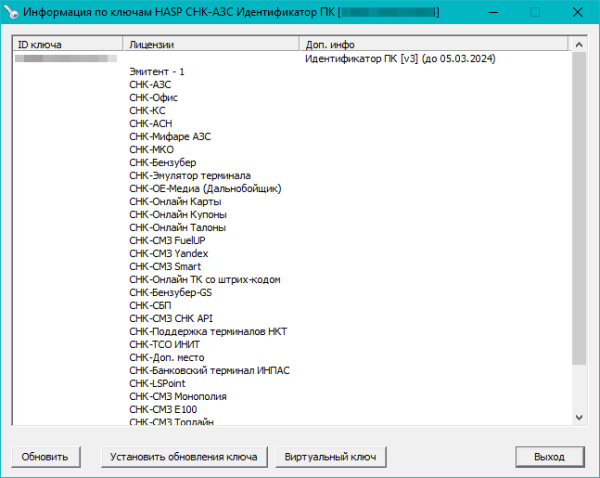
Task: Click the Лицензии column header
Action: pos(212,45)
